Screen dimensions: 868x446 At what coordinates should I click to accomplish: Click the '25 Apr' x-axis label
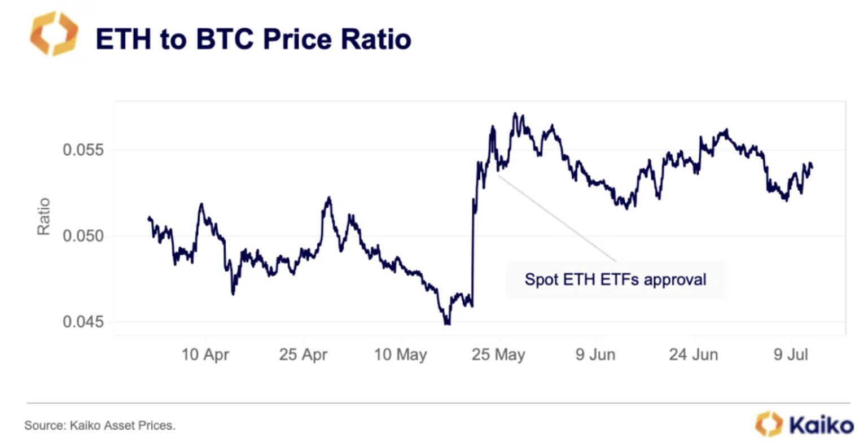(x=303, y=355)
